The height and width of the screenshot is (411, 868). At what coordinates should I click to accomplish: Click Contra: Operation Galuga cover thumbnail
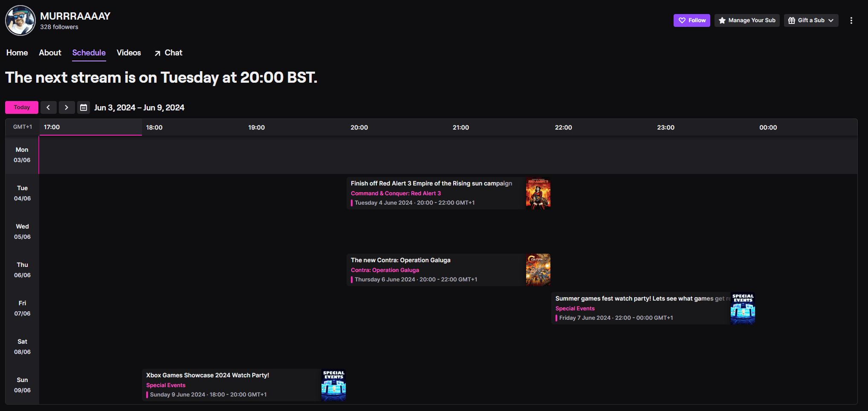point(538,270)
